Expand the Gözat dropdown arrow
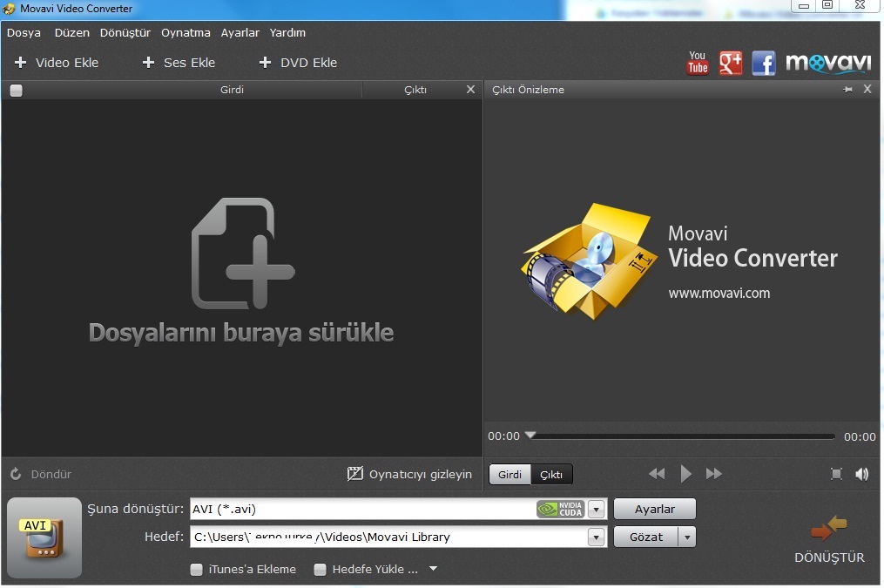Screen dimensions: 884x588 tap(687, 537)
